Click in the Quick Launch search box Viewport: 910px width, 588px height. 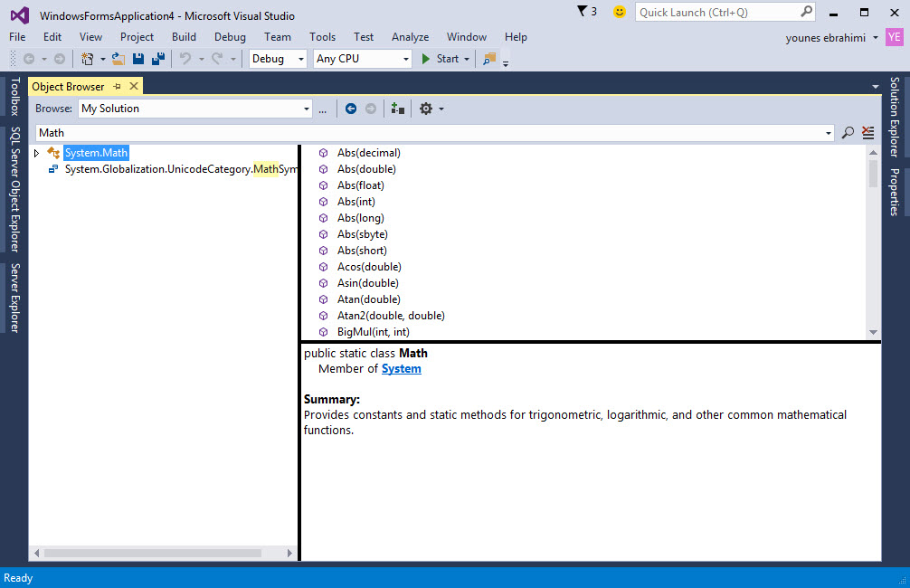[715, 12]
